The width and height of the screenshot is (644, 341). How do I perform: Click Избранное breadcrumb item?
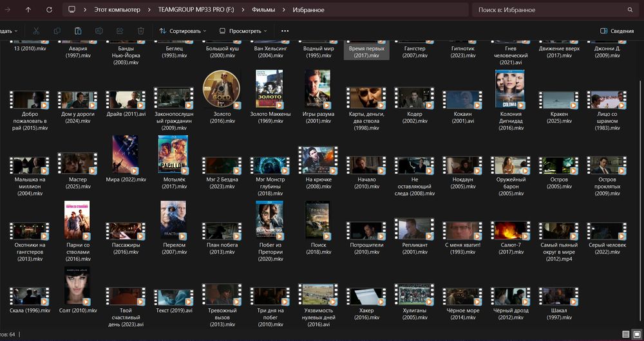point(308,10)
